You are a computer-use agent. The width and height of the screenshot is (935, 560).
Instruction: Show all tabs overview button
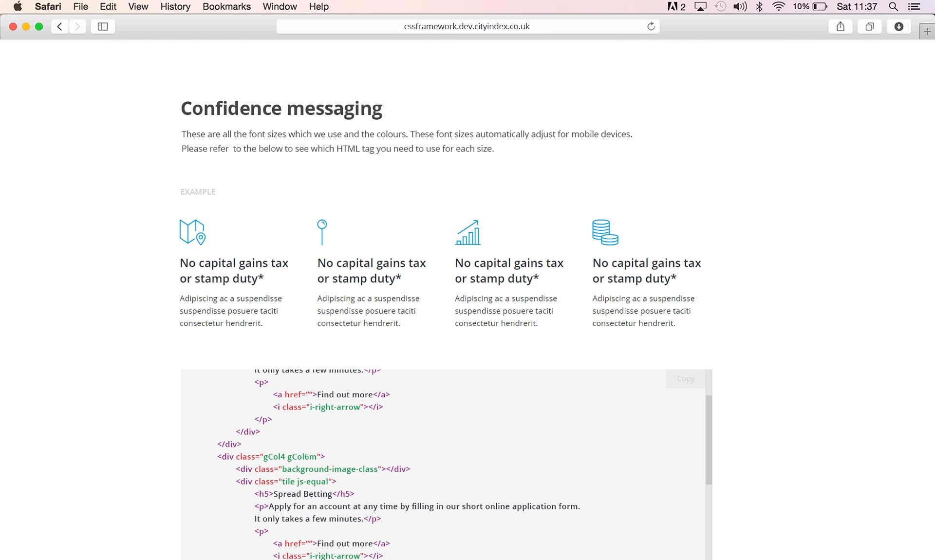869,27
